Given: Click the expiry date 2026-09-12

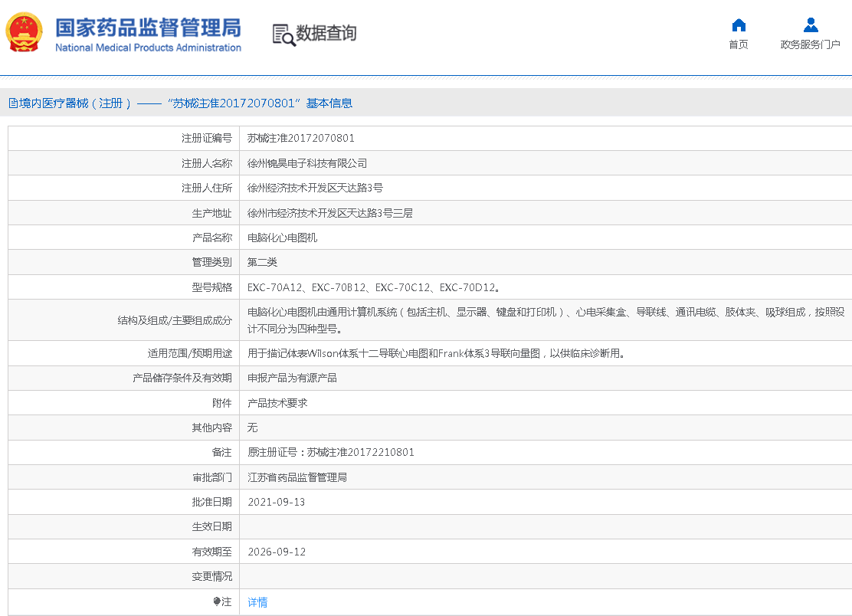Looking at the screenshot, I should coord(277,552).
